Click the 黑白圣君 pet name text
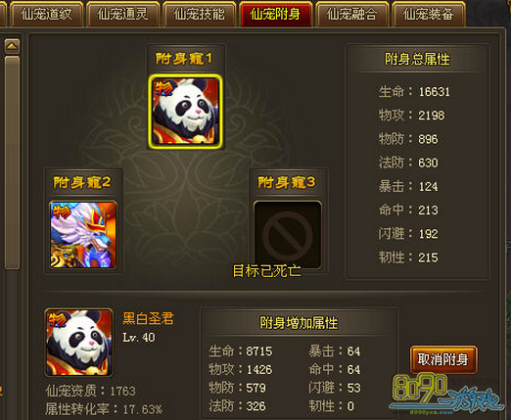The width and height of the screenshot is (511, 420). pyautogui.click(x=148, y=318)
